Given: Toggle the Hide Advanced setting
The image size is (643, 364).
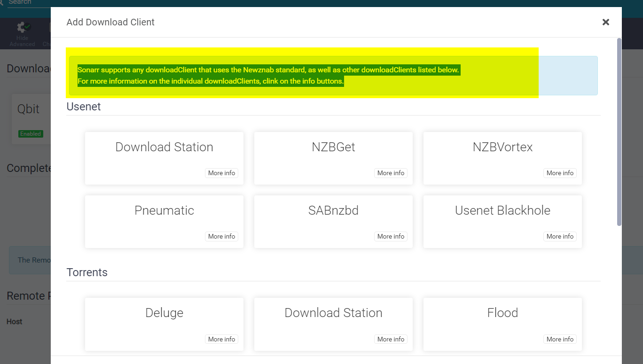Looking at the screenshot, I should click(22, 33).
